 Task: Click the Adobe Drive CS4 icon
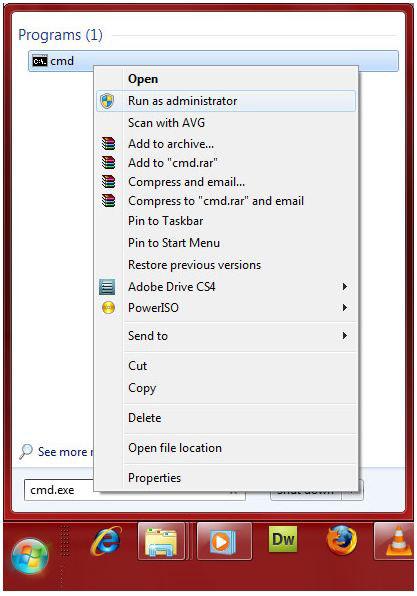[107, 287]
